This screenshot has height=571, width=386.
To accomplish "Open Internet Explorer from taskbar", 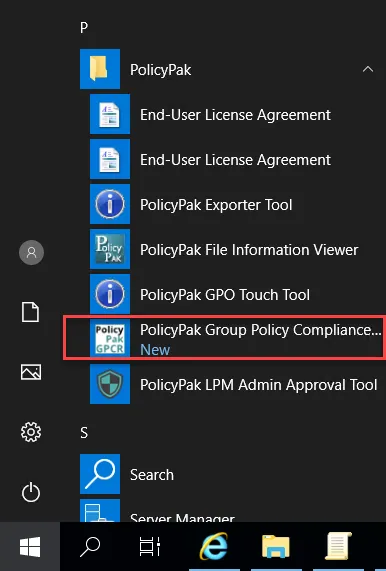I will point(214,546).
